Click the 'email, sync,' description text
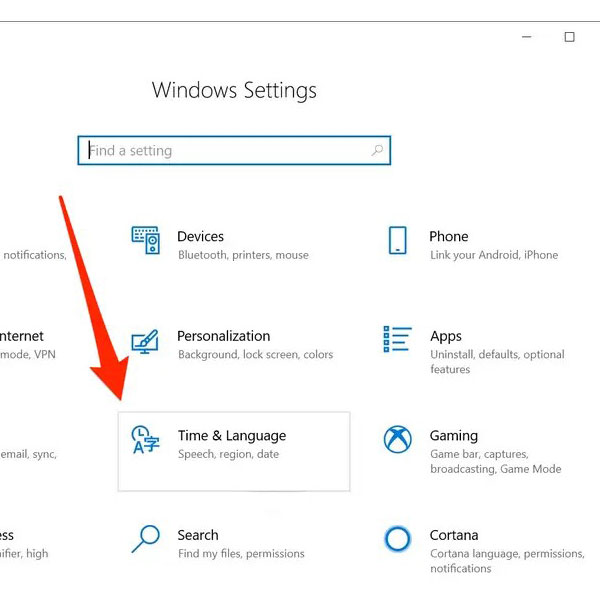The width and height of the screenshot is (600, 600). coord(28,454)
